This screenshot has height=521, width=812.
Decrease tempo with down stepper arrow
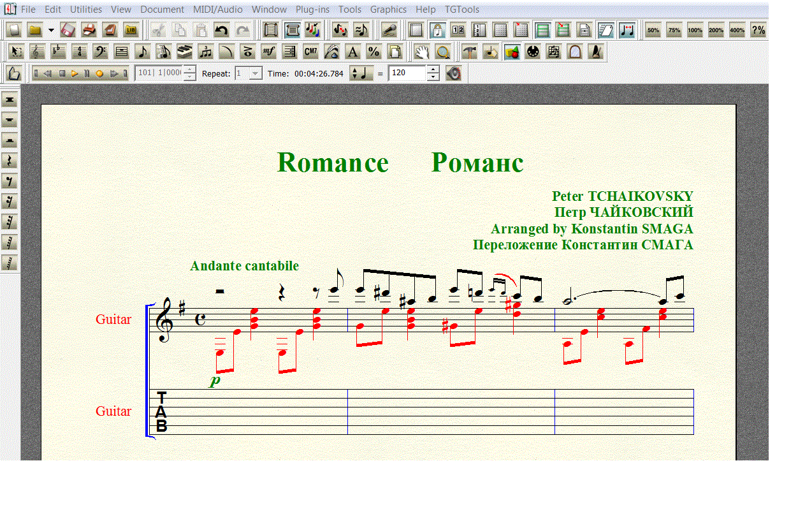[433, 78]
